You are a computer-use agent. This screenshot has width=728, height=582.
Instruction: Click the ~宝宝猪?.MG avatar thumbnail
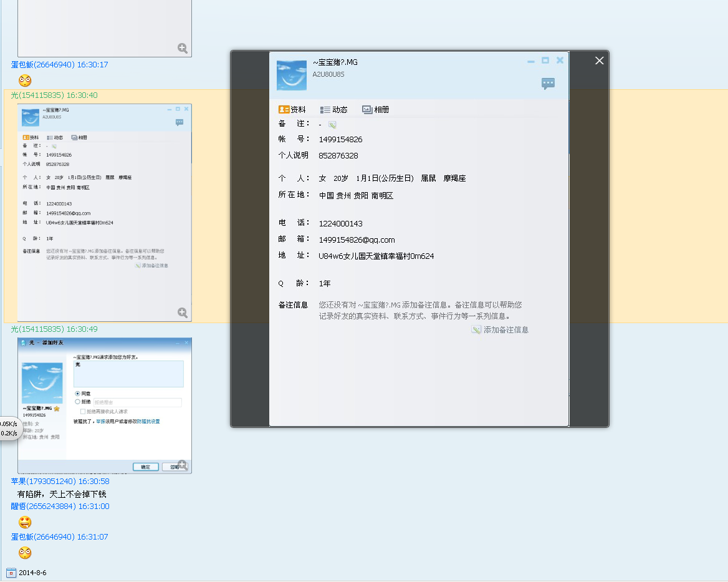click(x=291, y=75)
